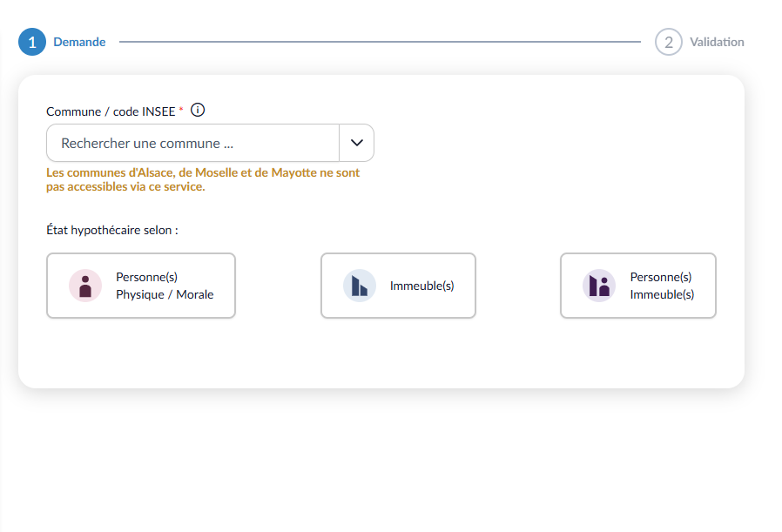782x532 pixels.
Task: Click the warning line mentioning Alsace and Moselle
Action: pos(203,173)
